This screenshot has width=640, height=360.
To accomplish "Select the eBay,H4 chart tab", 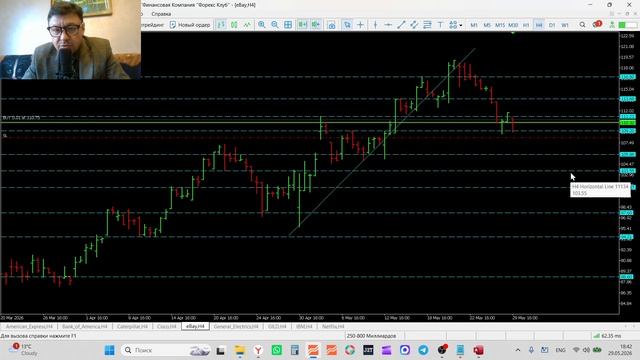I will 195,327.
